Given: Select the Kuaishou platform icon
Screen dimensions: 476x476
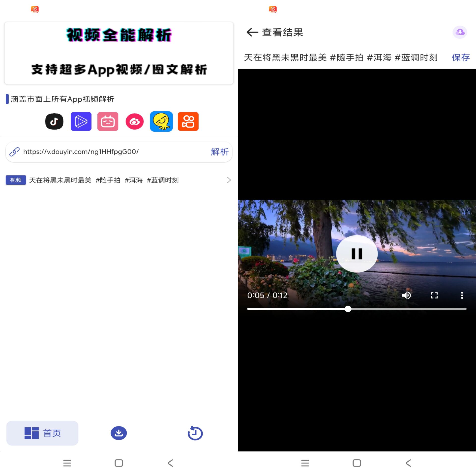Looking at the screenshot, I should point(188,121).
